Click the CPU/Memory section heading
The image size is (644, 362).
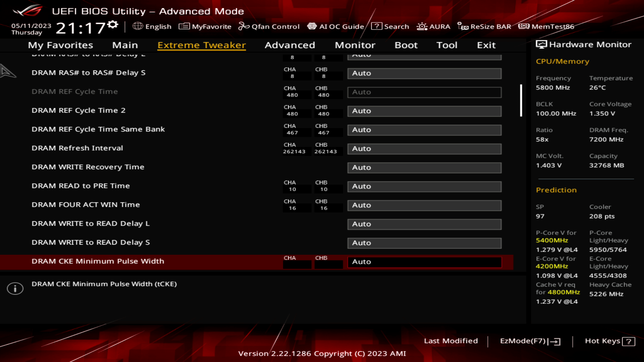coord(562,61)
